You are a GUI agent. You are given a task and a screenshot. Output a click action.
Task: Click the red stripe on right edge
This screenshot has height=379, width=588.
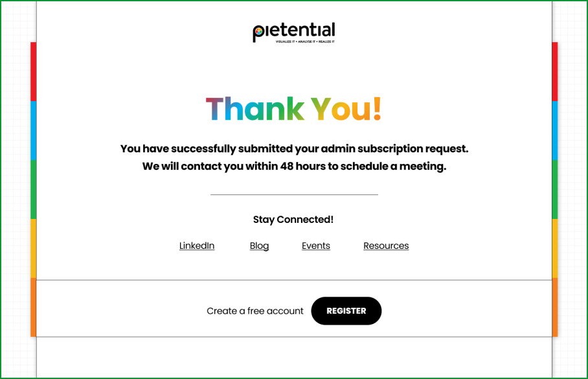(x=555, y=72)
